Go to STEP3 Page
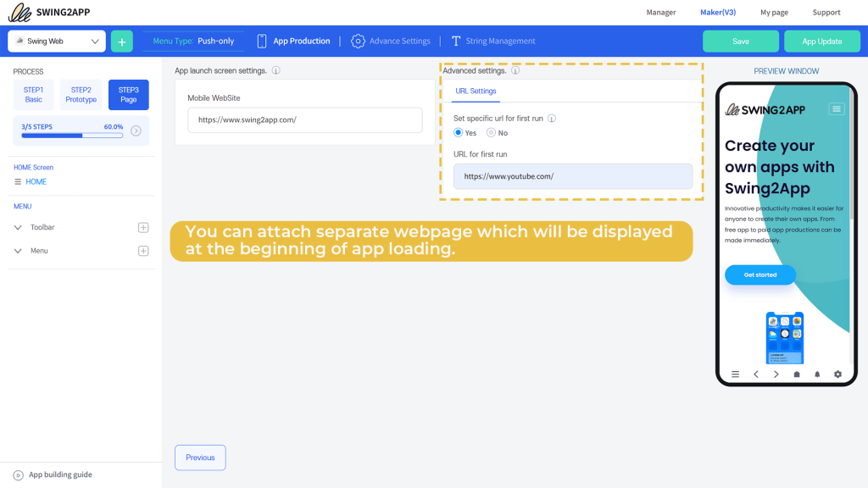The image size is (868, 488). click(x=129, y=95)
